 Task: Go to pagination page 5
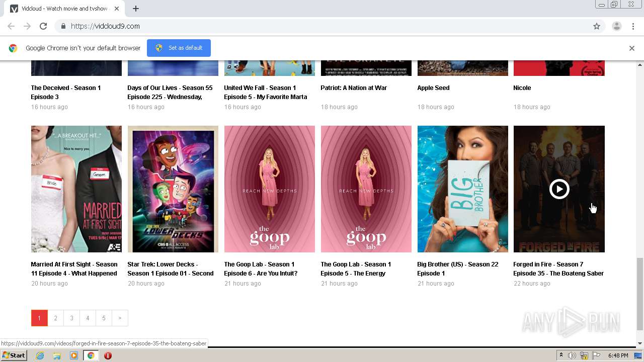104,318
